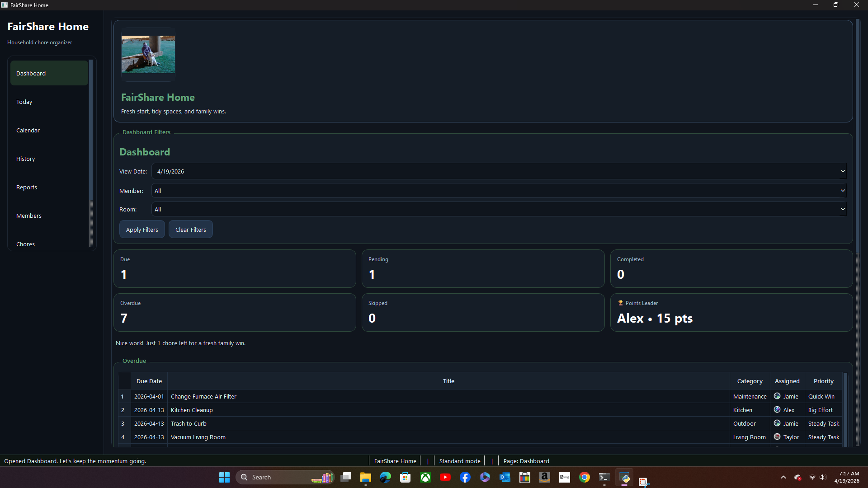Launch Chrome from the taskbar
This screenshot has height=488, width=868.
click(585, 477)
